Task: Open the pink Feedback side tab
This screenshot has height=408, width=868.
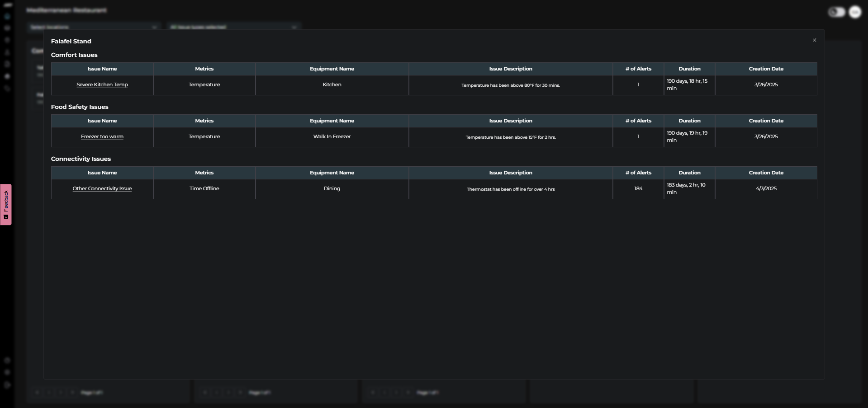Action: [6, 204]
